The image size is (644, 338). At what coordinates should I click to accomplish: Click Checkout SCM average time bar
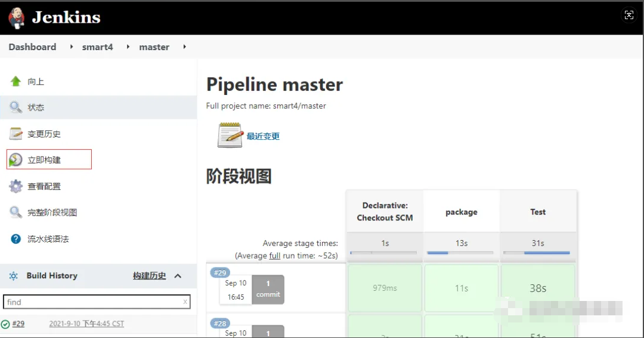383,253
